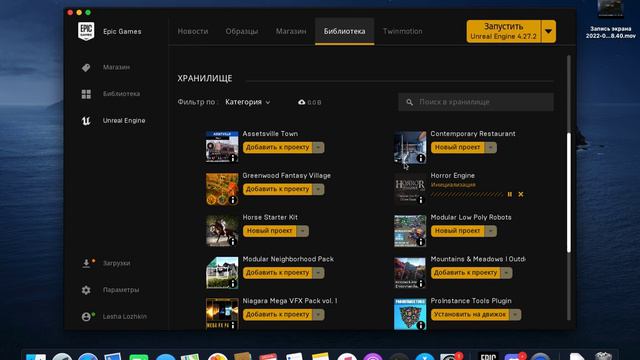
Task: Show info for Assetsville Town
Action: (x=233, y=158)
